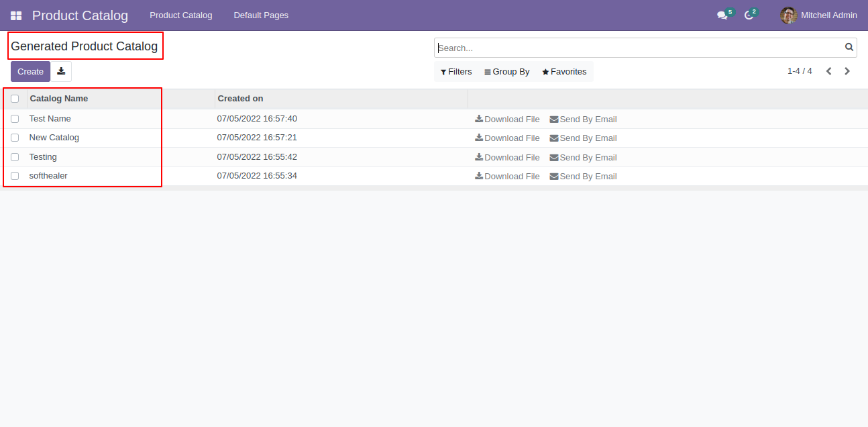Open the Test Name catalog record

click(x=50, y=119)
